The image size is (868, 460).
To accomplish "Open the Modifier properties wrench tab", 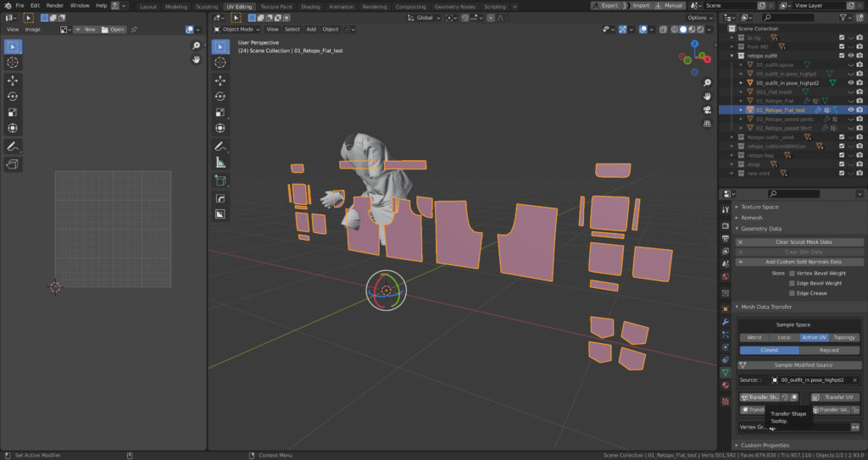I will pyautogui.click(x=725, y=323).
